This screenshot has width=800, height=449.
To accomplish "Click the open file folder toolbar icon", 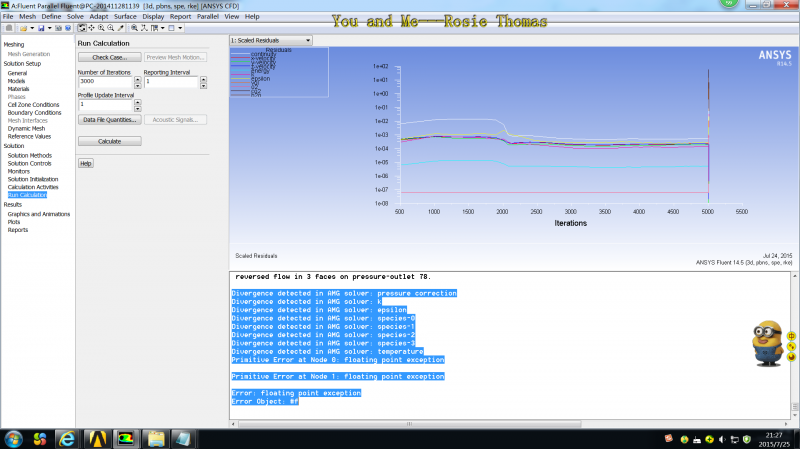I will pyautogui.click(x=21, y=27).
